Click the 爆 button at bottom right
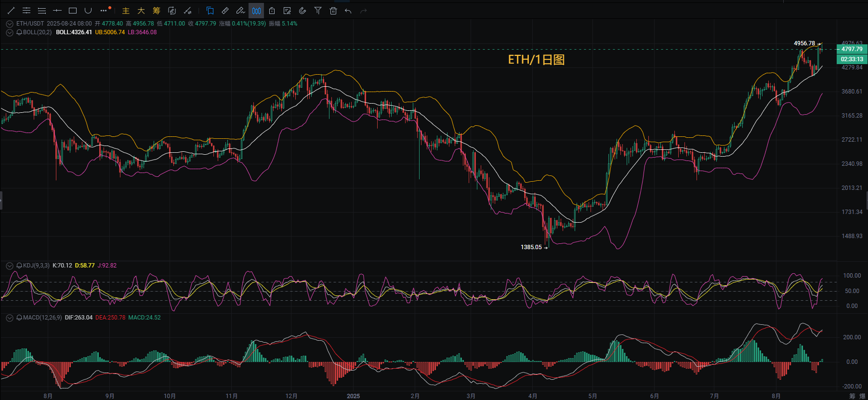 pyautogui.click(x=862, y=396)
